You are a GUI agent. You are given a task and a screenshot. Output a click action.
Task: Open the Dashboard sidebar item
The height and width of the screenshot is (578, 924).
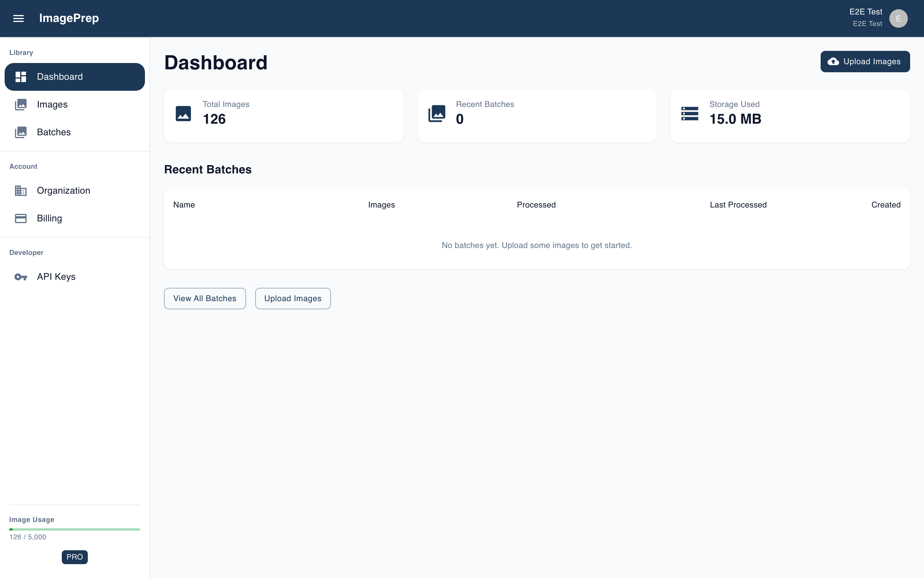(x=75, y=77)
